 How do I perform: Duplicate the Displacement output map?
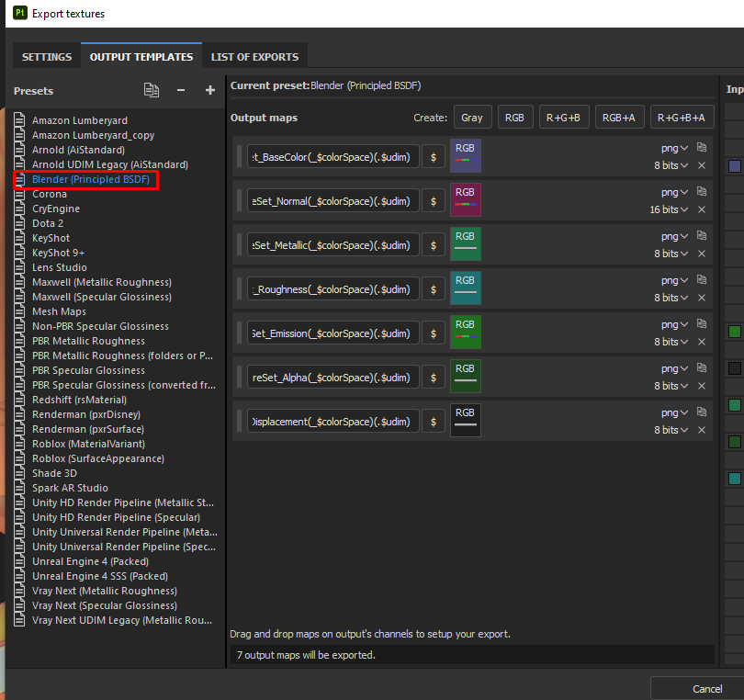point(702,412)
